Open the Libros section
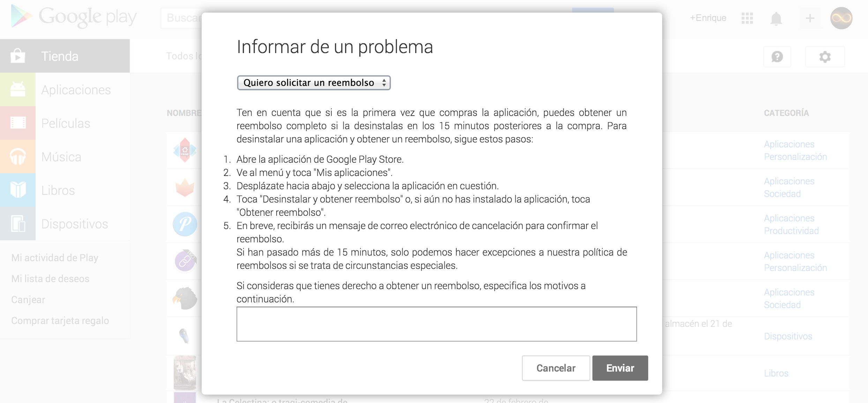The image size is (868, 403). [x=58, y=190]
